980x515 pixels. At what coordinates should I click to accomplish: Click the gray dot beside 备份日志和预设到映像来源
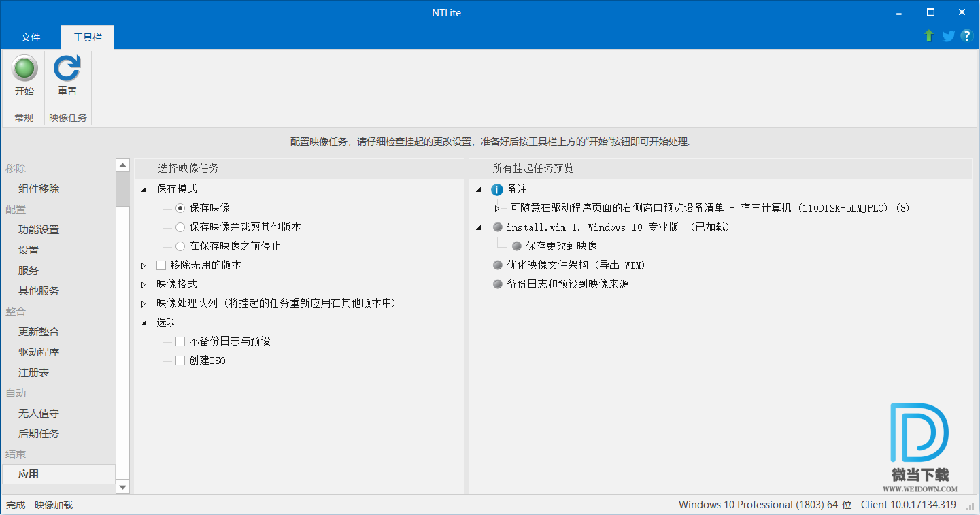click(498, 284)
